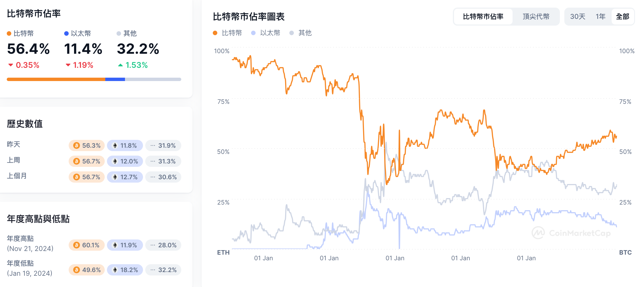Click the ellipsis icon next to 31.9%
Image resolution: width=644 pixels, height=287 pixels.
(x=152, y=145)
